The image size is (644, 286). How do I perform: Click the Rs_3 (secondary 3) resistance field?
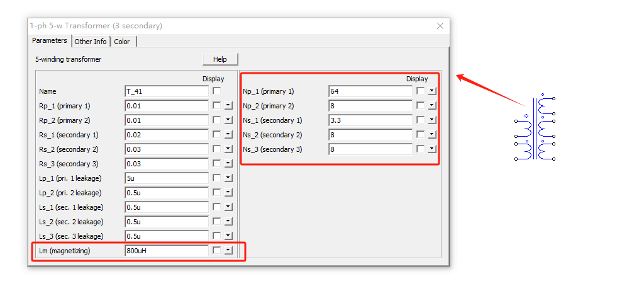click(167, 164)
